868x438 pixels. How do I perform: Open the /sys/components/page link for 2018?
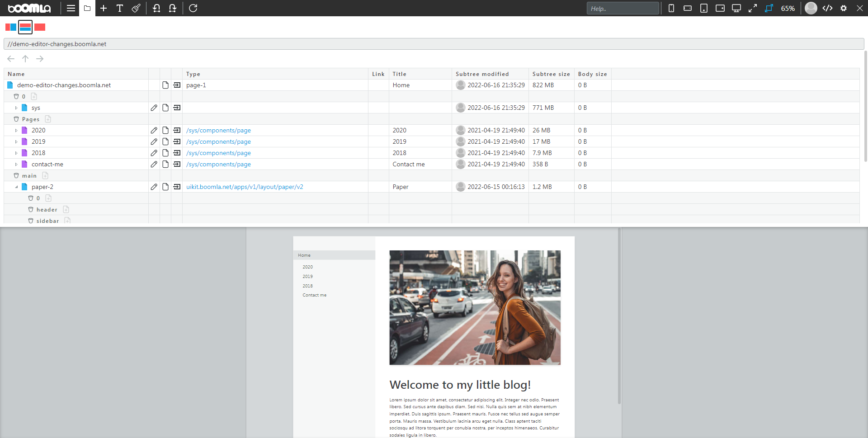[218, 153]
